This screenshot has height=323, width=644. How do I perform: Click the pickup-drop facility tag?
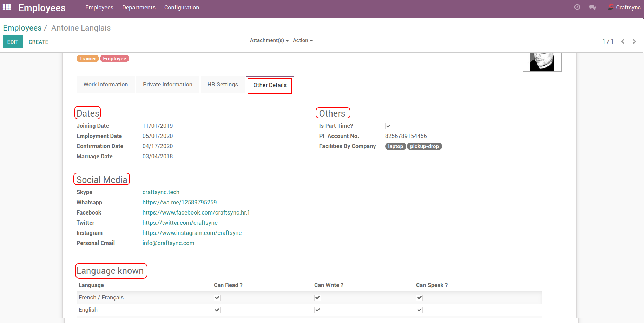(x=424, y=146)
